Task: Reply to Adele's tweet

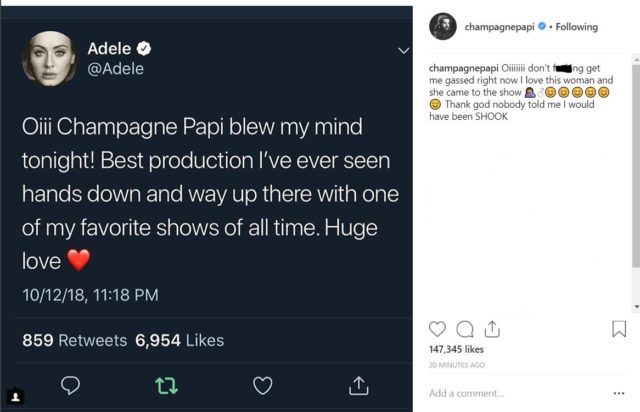Action: click(x=71, y=384)
